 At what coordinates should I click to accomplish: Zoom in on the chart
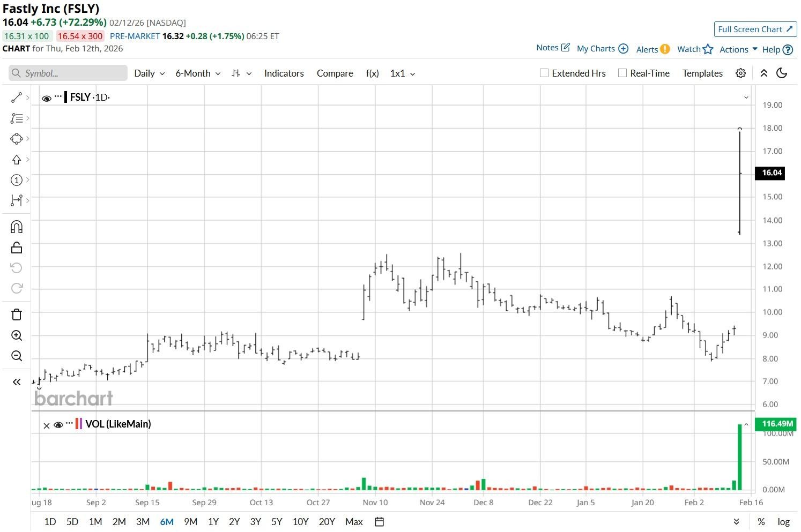click(x=17, y=336)
